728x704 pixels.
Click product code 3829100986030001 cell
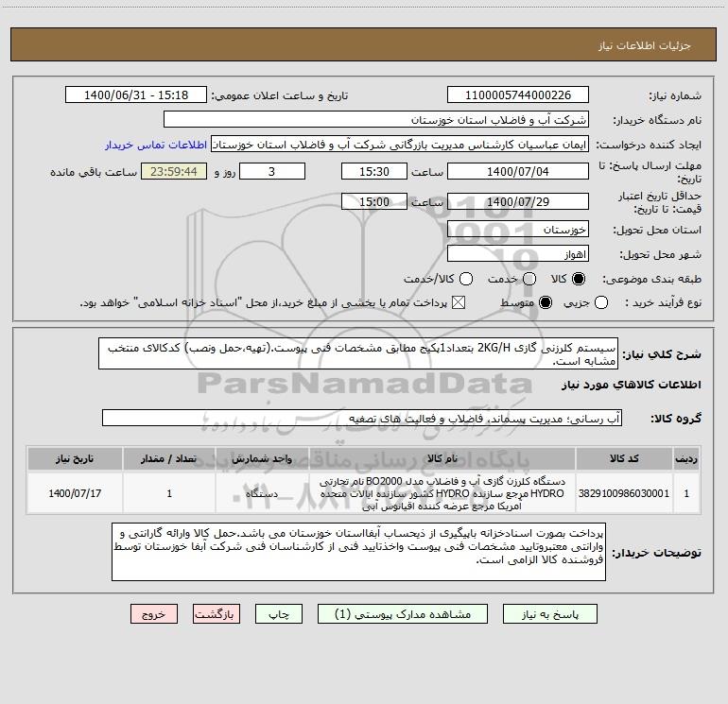tap(624, 493)
